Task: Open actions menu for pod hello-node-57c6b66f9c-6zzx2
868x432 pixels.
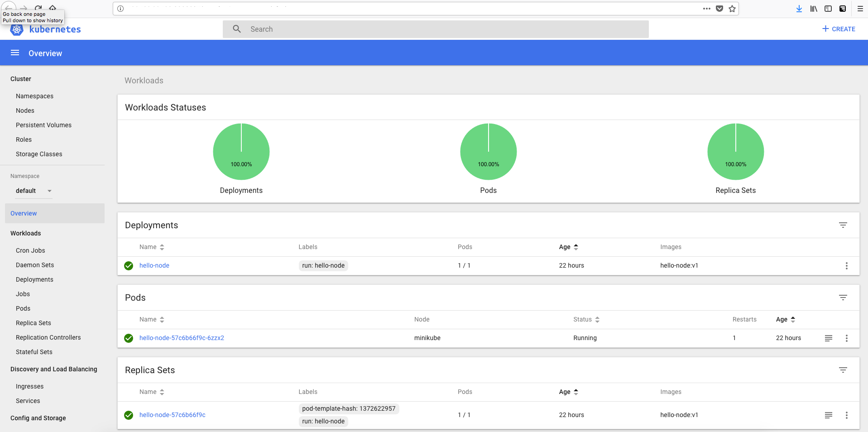Action: pos(846,338)
